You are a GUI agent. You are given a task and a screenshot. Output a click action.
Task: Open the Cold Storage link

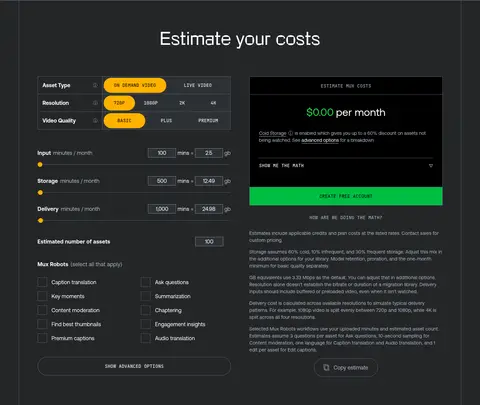(272, 133)
